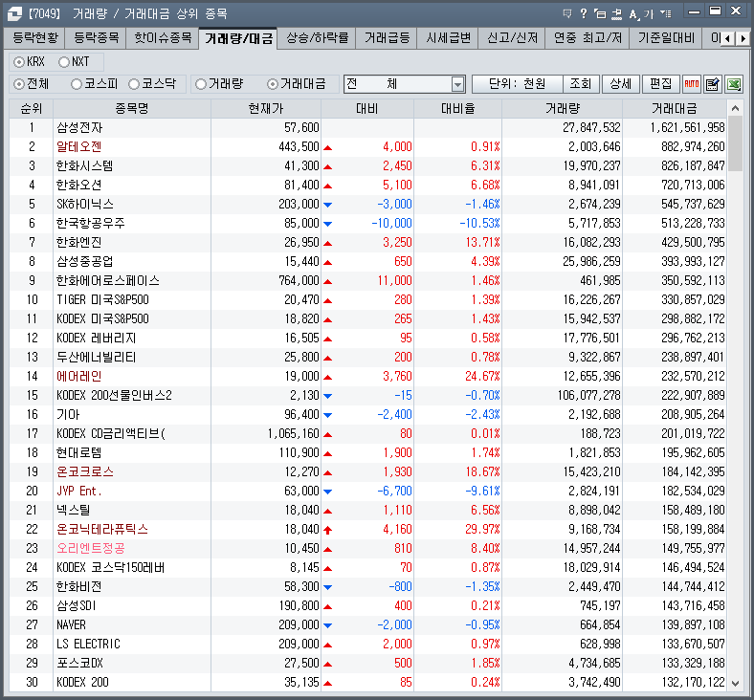
Task: Click the 거래량 column header
Action: (x=562, y=109)
